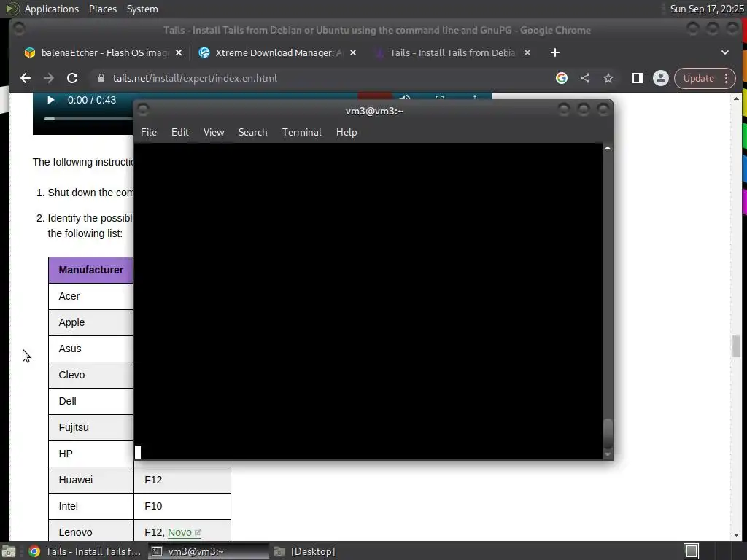Click terminal scrollbar up arrow
747x560 pixels.
pyautogui.click(x=608, y=148)
